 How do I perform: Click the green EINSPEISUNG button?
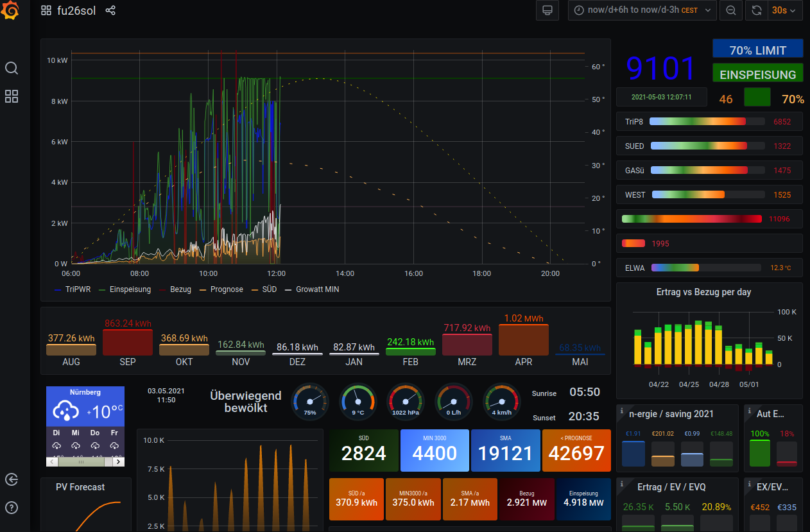[757, 74]
